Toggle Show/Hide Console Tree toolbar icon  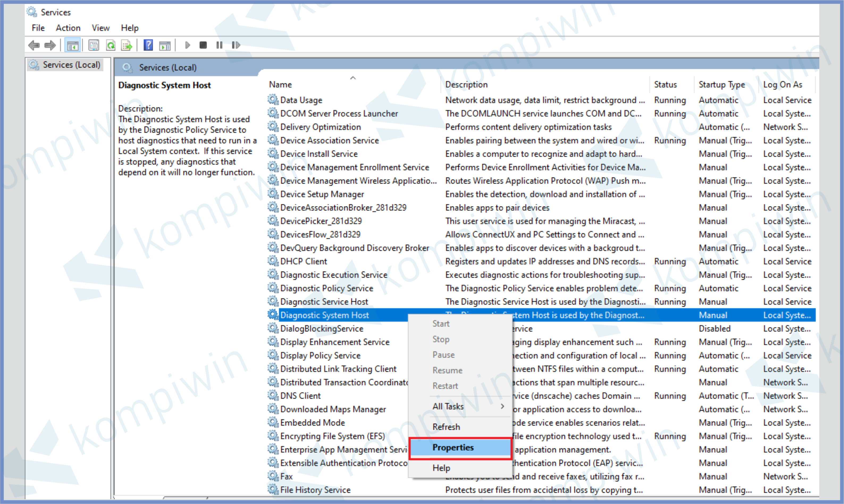(x=72, y=45)
